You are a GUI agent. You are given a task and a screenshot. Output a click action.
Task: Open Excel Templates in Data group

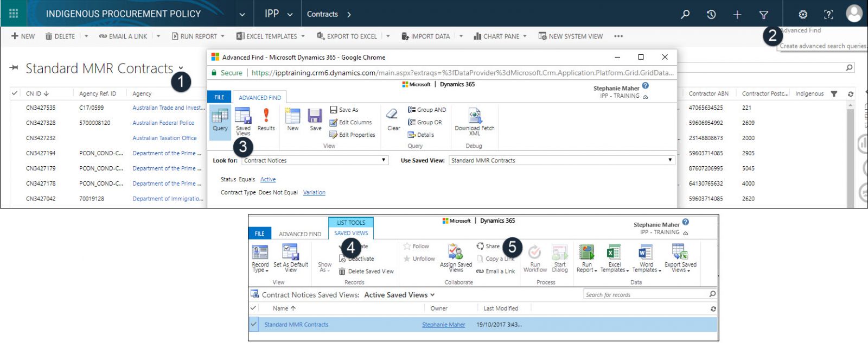point(614,258)
